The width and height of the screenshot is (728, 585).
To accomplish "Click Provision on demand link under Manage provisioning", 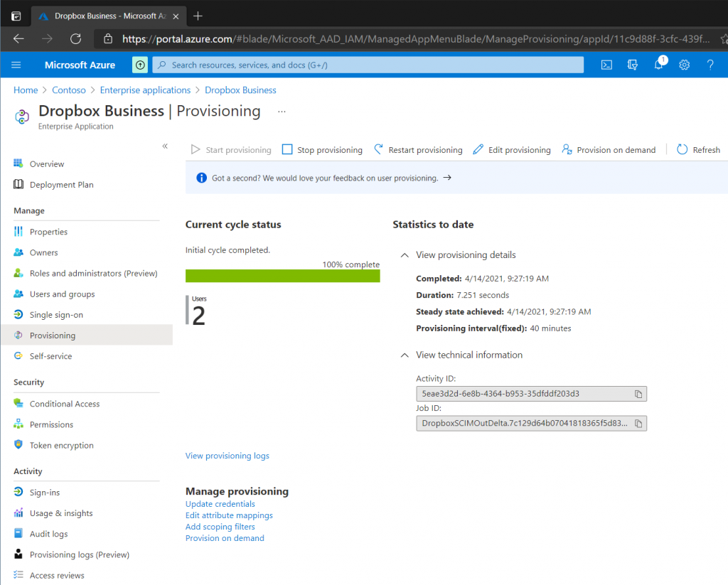I will (x=225, y=538).
